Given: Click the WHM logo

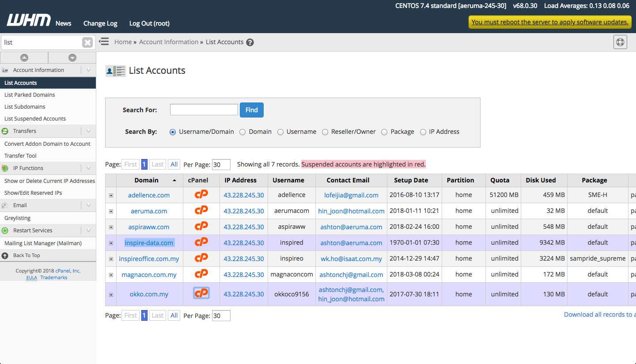Looking at the screenshot, I should pyautogui.click(x=28, y=21).
